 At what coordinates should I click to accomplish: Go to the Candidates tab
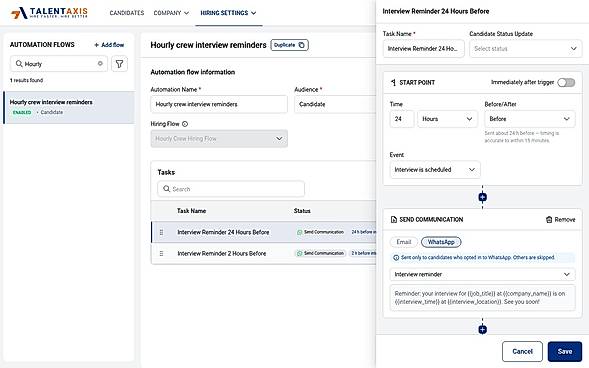click(127, 13)
